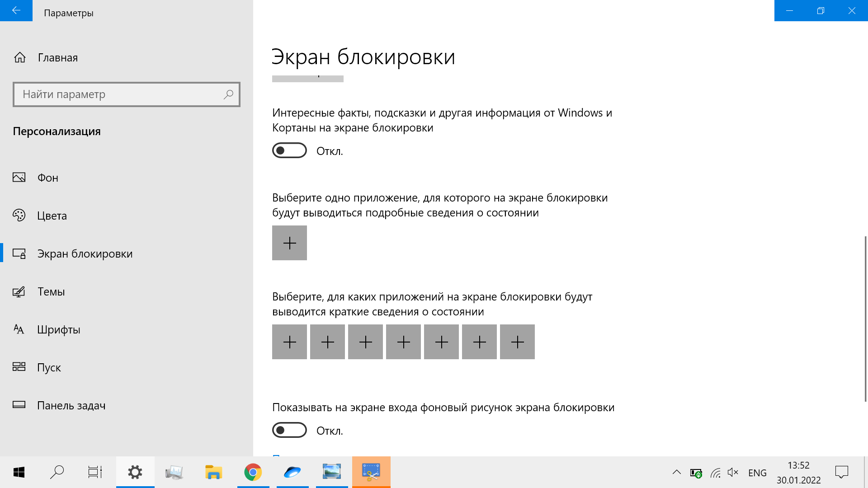Image resolution: width=868 pixels, height=488 pixels.
Task: Open taskbar search magnifier
Action: coord(57,472)
